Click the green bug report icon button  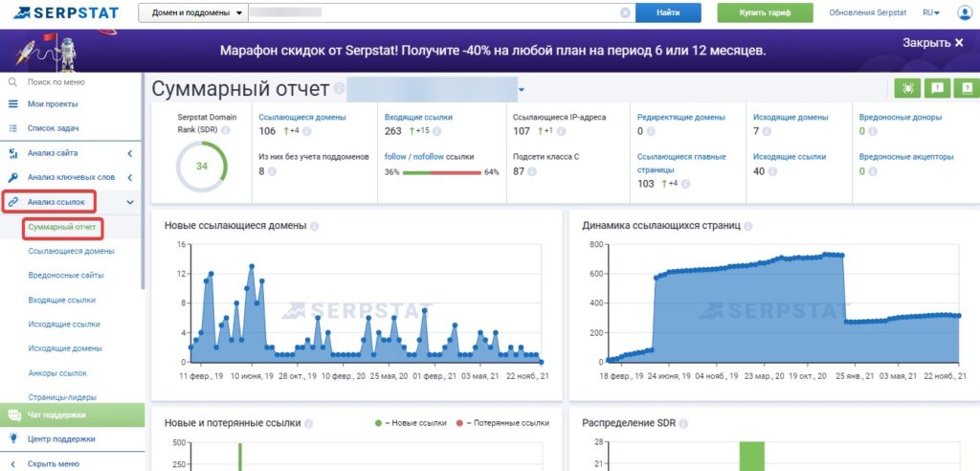tap(907, 88)
